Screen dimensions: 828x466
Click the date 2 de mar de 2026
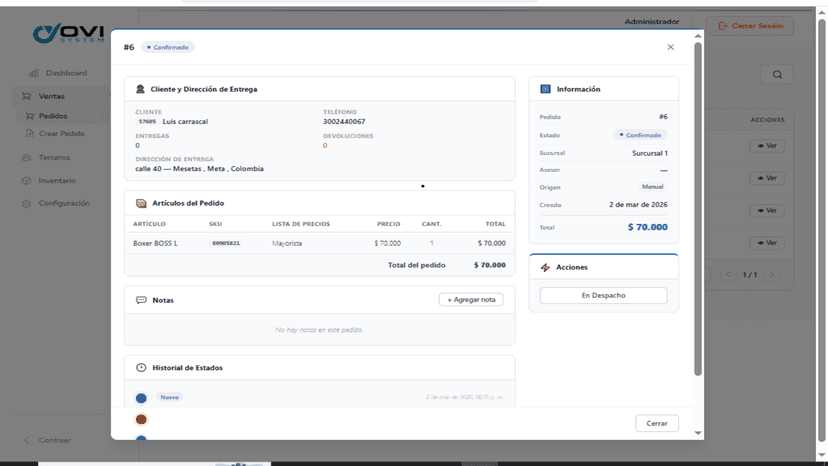click(x=638, y=204)
